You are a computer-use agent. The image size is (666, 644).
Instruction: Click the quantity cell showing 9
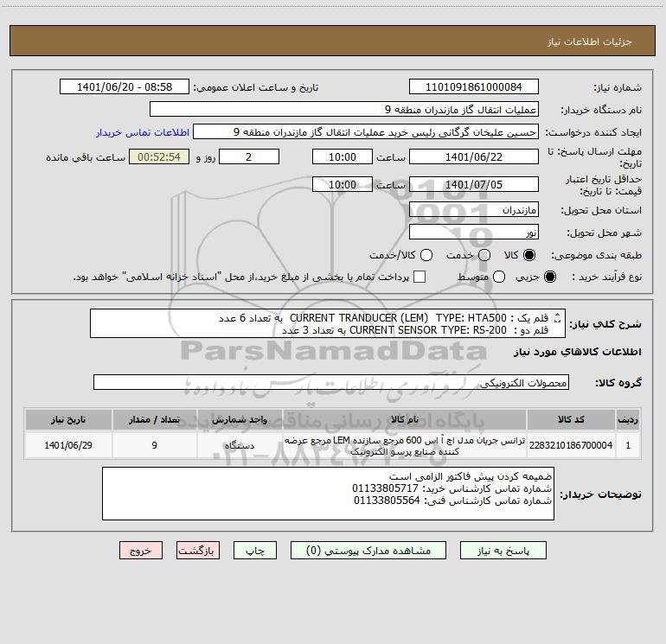coord(155,445)
